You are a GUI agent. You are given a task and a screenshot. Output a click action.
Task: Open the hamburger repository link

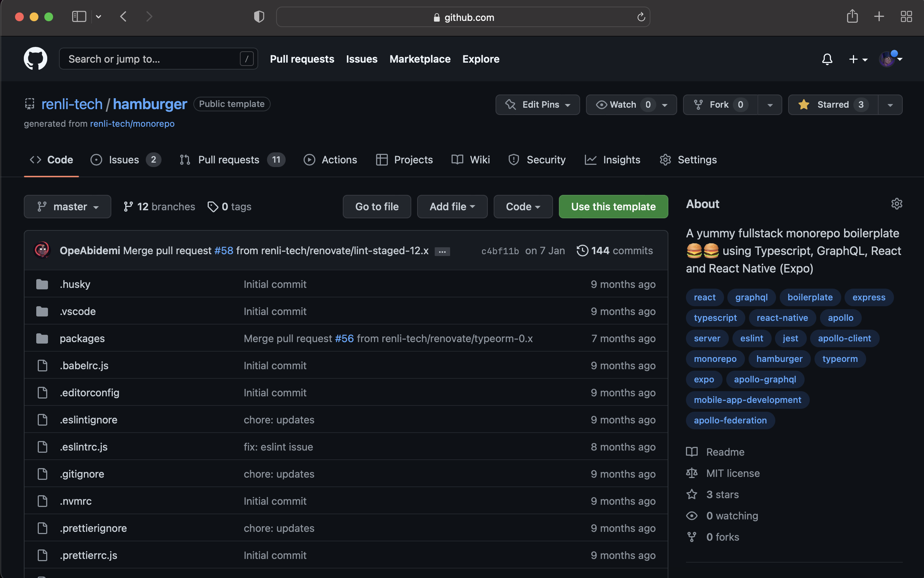tap(150, 104)
